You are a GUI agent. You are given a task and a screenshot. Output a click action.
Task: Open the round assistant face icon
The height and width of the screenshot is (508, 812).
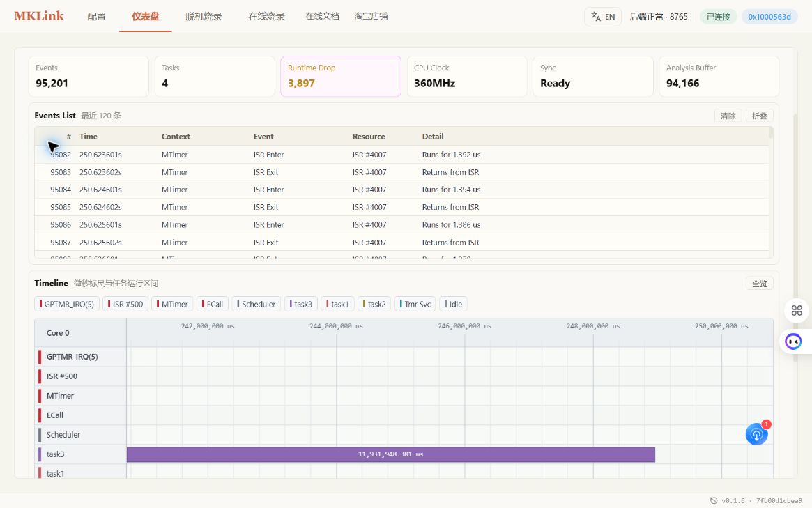coord(793,341)
